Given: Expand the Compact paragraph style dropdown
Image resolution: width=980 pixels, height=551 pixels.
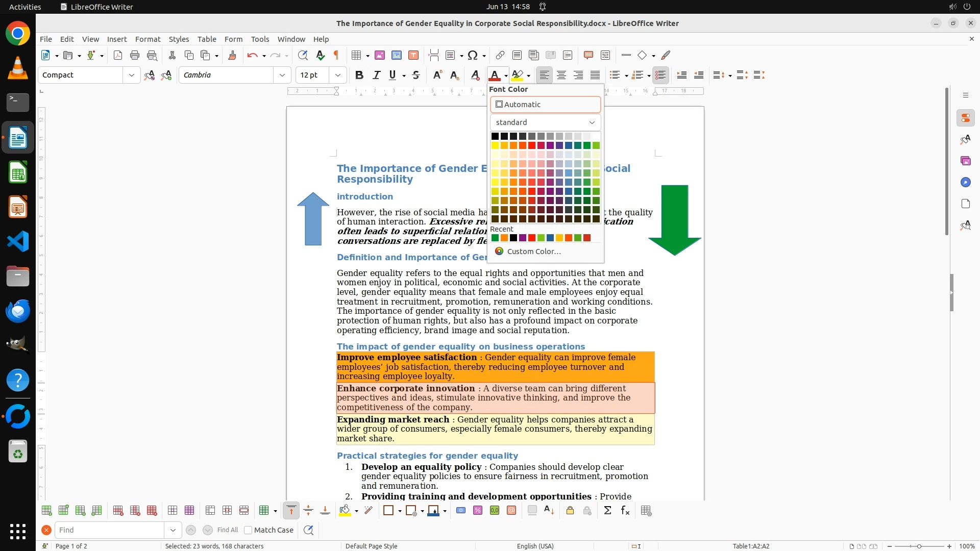Looking at the screenshot, I should click(x=131, y=75).
